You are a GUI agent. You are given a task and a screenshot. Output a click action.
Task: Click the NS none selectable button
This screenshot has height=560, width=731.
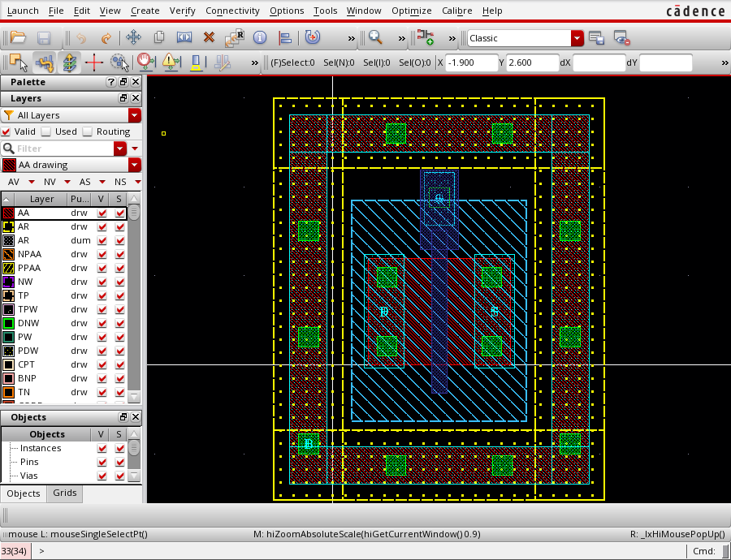tap(120, 182)
